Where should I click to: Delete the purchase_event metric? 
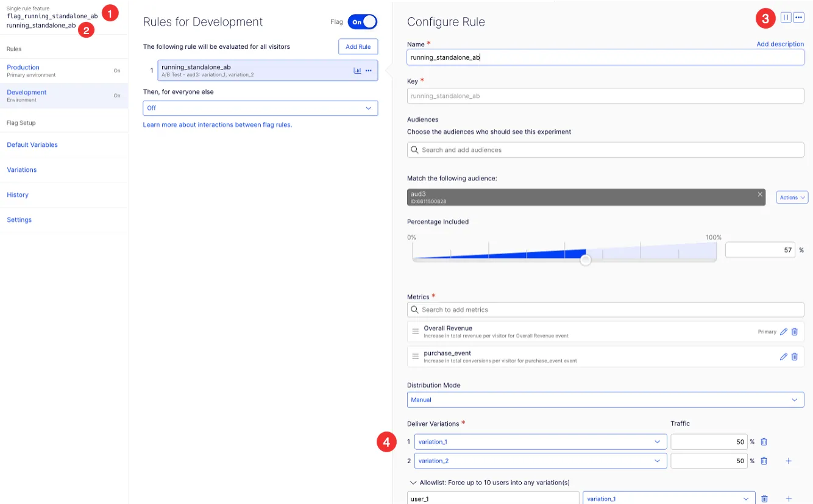pos(794,357)
